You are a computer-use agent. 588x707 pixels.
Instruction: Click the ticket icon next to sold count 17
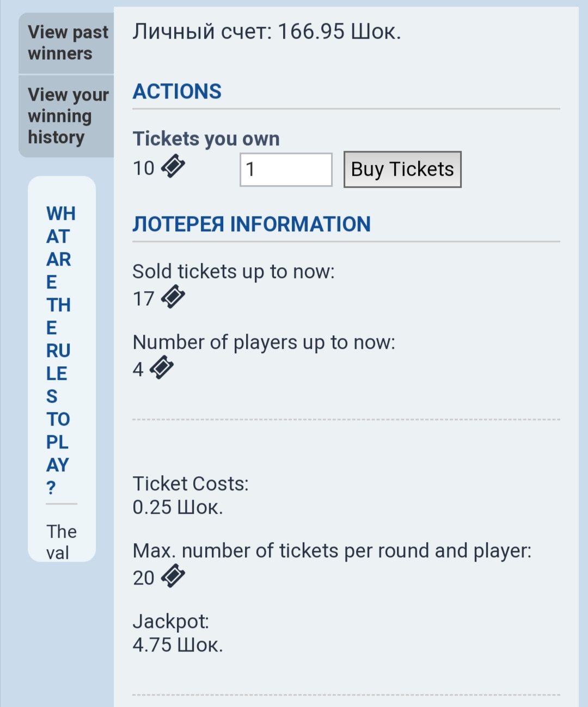[x=173, y=297]
